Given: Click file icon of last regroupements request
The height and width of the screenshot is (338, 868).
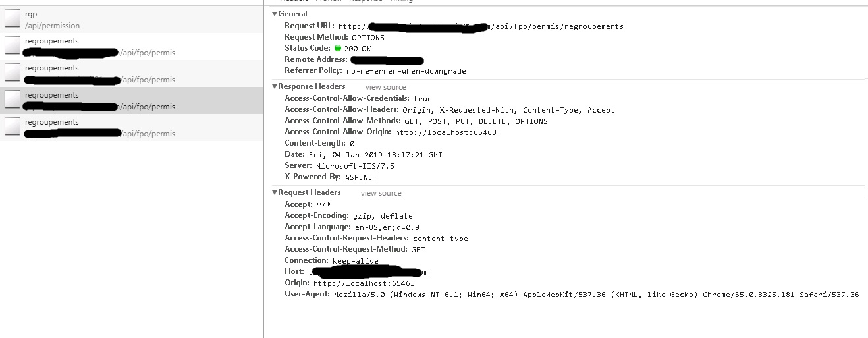Looking at the screenshot, I should tap(12, 127).
